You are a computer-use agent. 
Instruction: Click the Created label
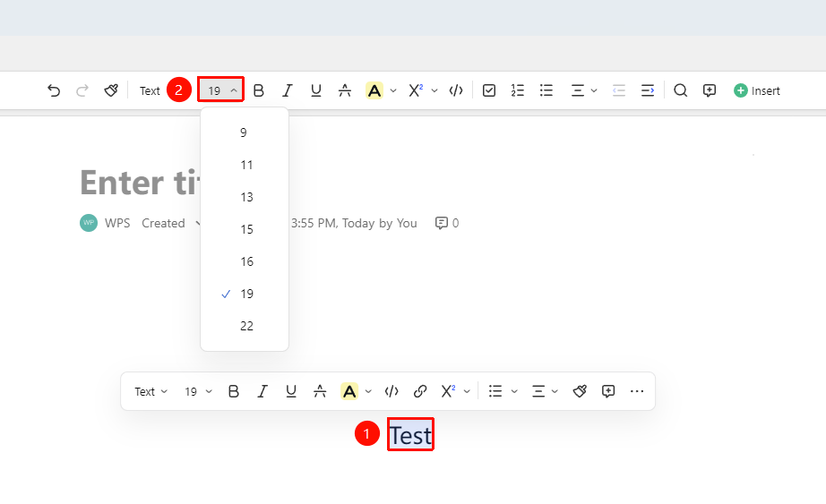(163, 223)
